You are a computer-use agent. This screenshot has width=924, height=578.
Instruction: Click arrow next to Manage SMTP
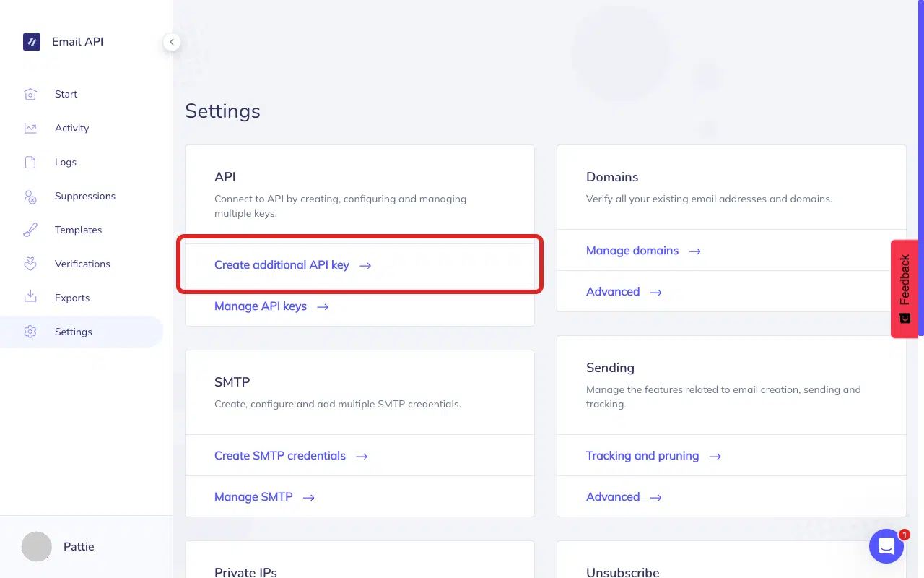click(308, 498)
